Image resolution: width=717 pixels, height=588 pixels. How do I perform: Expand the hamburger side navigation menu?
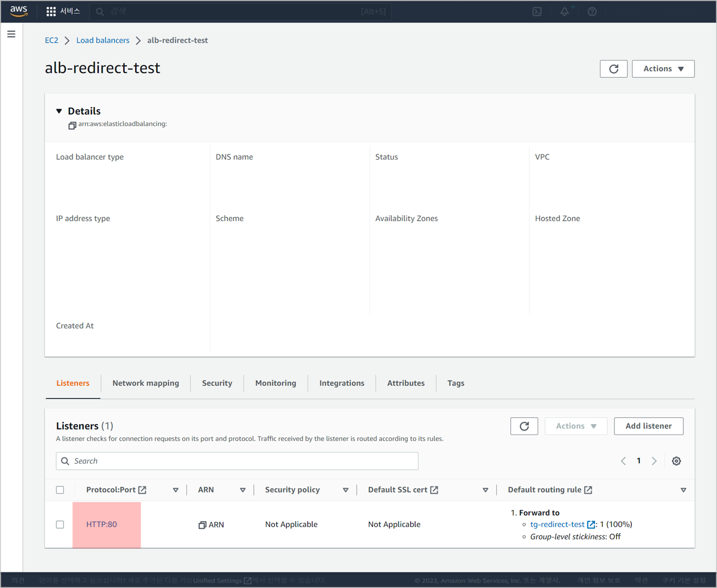(11, 34)
